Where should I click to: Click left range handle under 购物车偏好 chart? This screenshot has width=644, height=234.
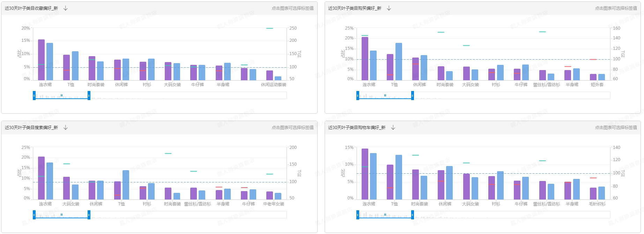[x=358, y=215]
